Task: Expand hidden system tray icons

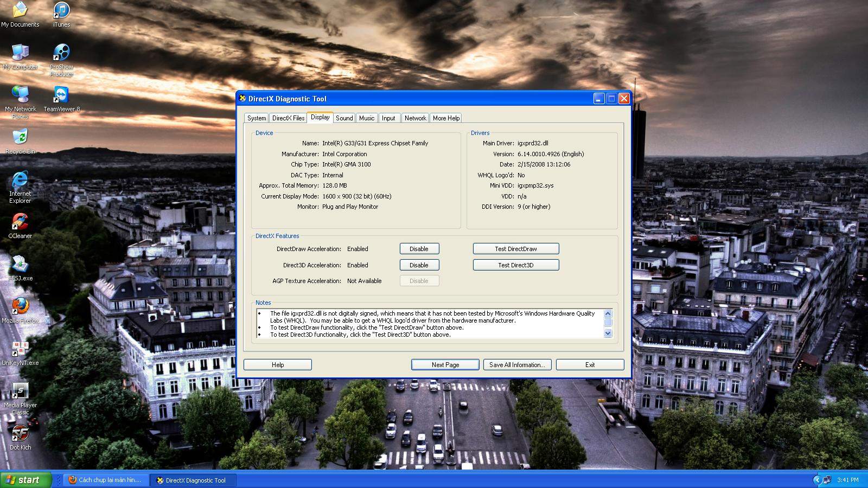Action: 816,480
